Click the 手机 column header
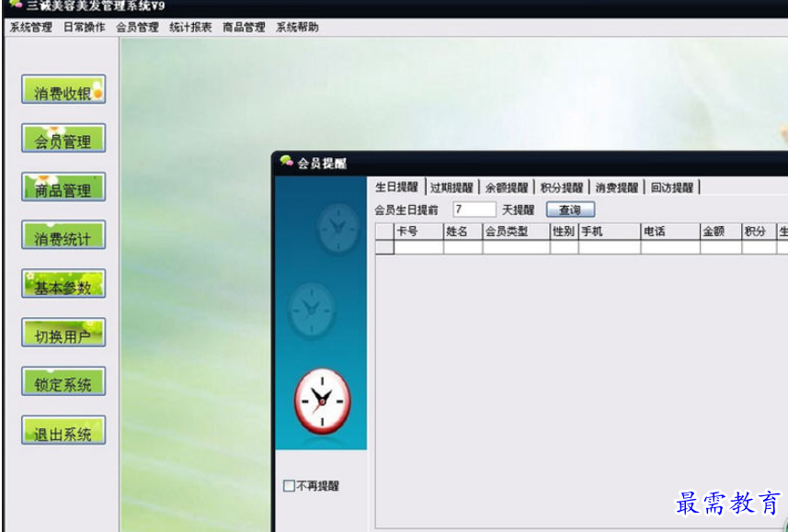Image resolution: width=788 pixels, height=532 pixels. pyautogui.click(x=610, y=232)
